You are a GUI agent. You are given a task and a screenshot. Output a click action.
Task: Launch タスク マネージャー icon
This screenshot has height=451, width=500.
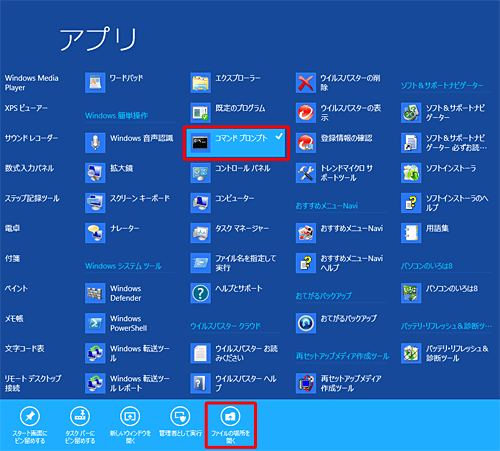(201, 233)
